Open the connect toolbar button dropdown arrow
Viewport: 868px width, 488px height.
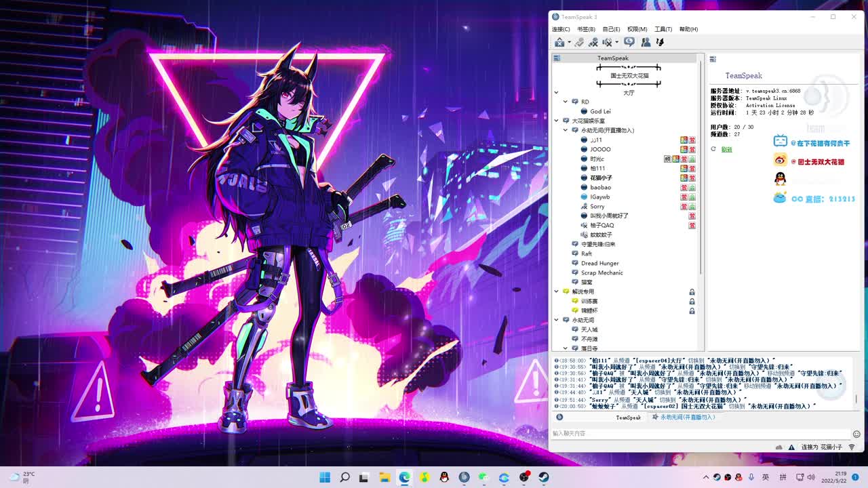point(569,43)
